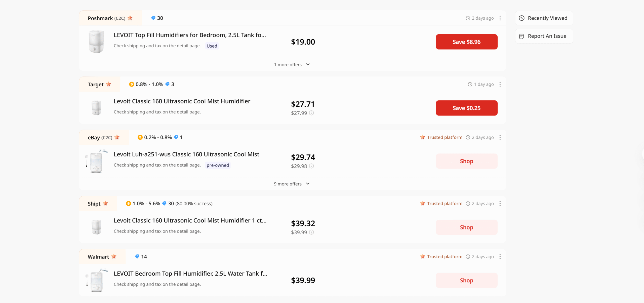Image resolution: width=644 pixels, height=303 pixels.
Task: Click info icon beside $29.98 eBay price
Action: point(311,166)
